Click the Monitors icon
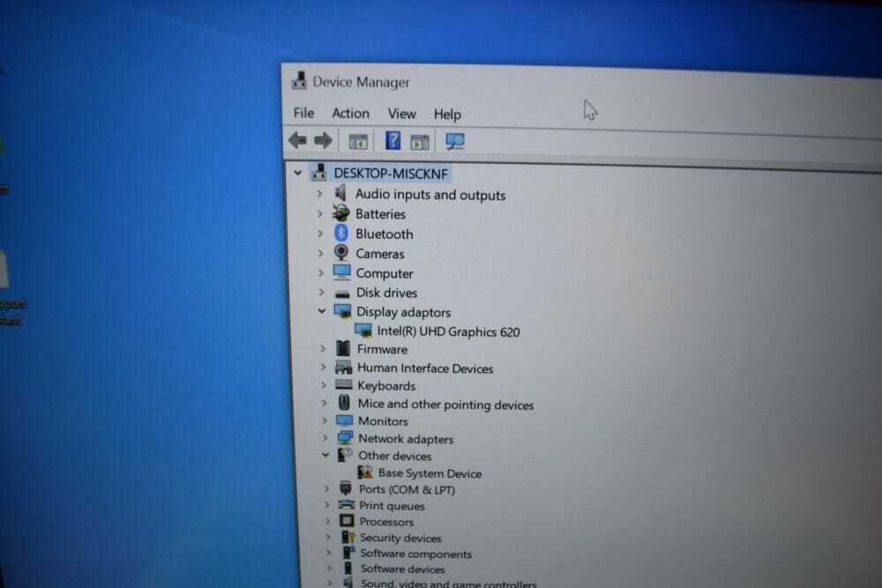This screenshot has width=882, height=588. tap(344, 421)
